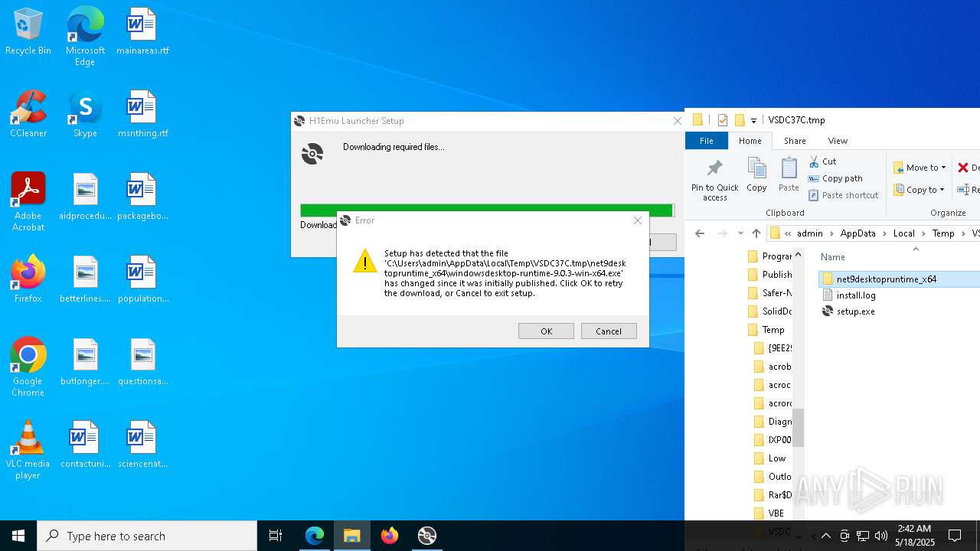Open Skype desktop shortcut

click(85, 114)
